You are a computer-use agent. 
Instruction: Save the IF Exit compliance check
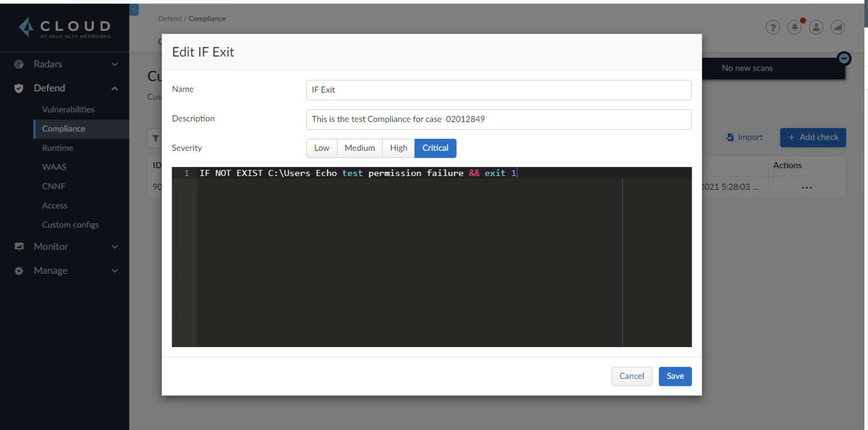pos(675,376)
